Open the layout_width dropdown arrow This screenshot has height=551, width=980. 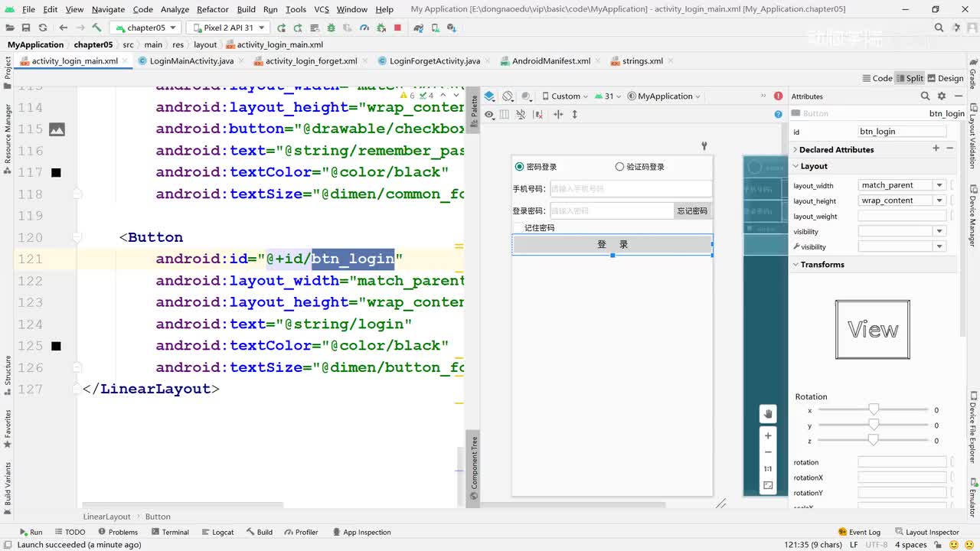click(x=939, y=185)
